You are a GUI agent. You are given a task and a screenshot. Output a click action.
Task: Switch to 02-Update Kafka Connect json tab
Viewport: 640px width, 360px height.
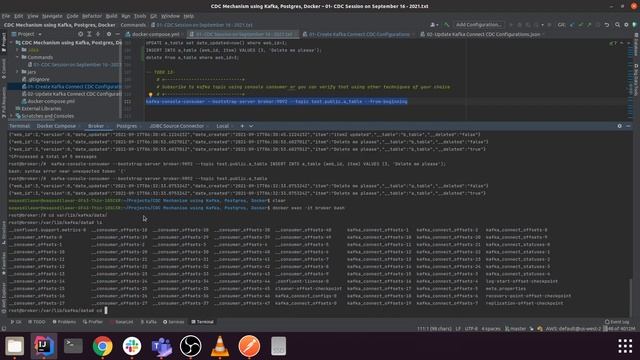(483, 34)
